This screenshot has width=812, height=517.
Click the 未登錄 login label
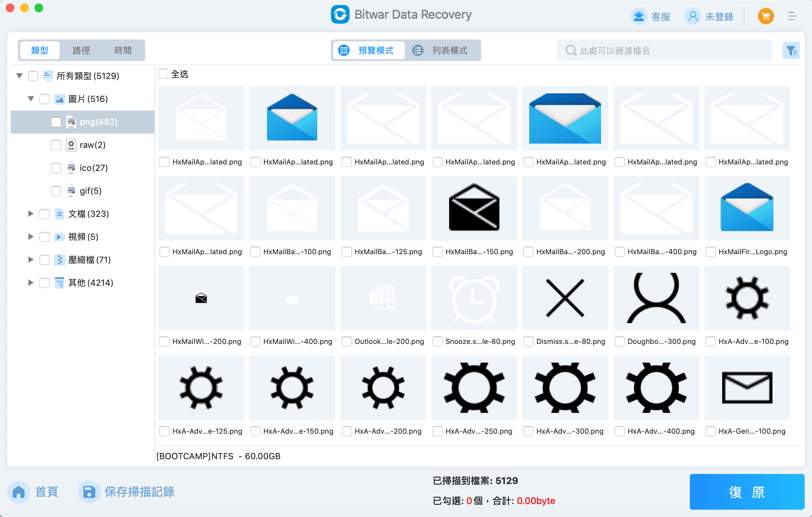(x=719, y=17)
